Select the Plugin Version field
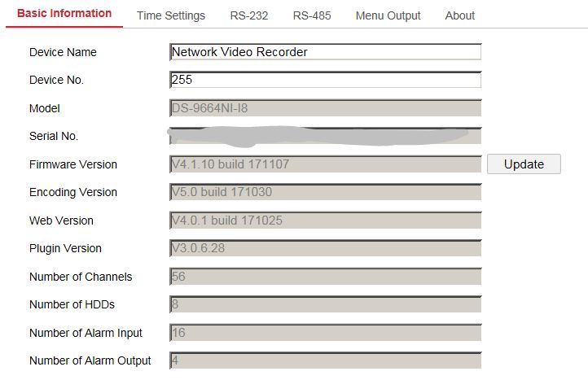This screenshot has width=588, height=380. click(326, 248)
